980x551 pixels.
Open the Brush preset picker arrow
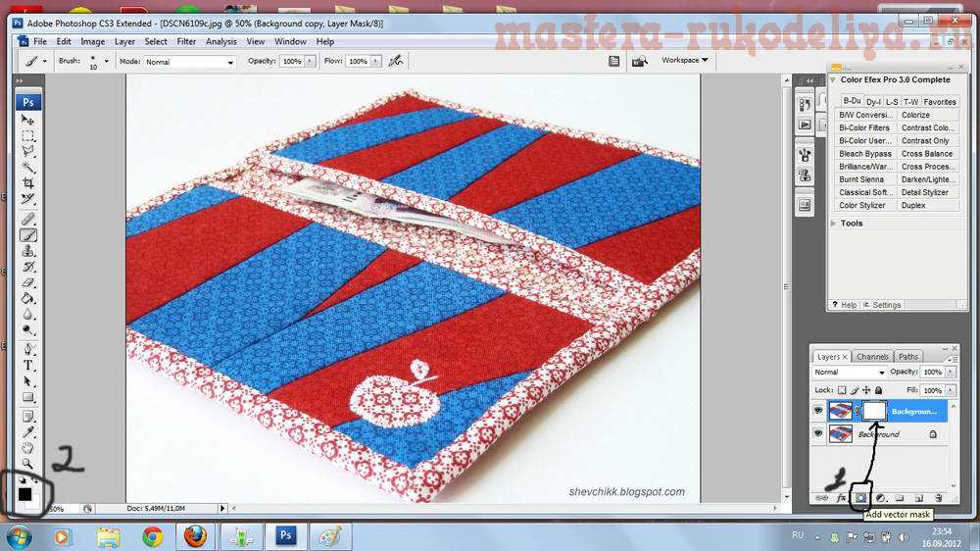pyautogui.click(x=106, y=62)
